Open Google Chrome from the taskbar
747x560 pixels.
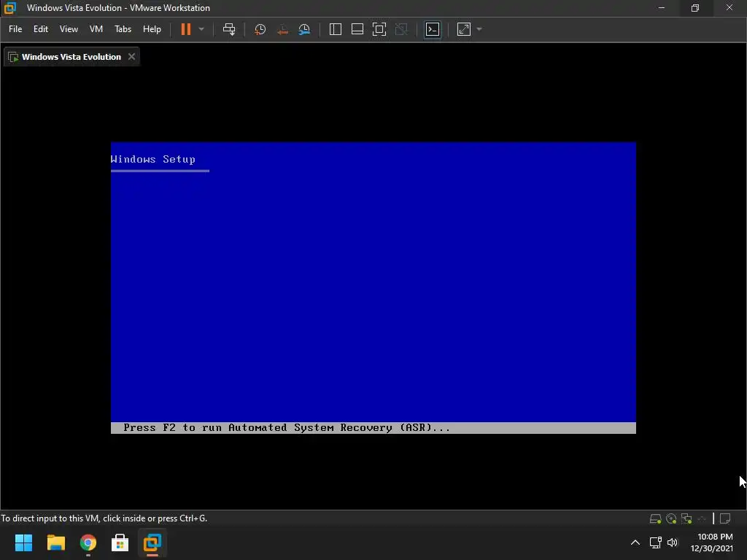pyautogui.click(x=88, y=542)
